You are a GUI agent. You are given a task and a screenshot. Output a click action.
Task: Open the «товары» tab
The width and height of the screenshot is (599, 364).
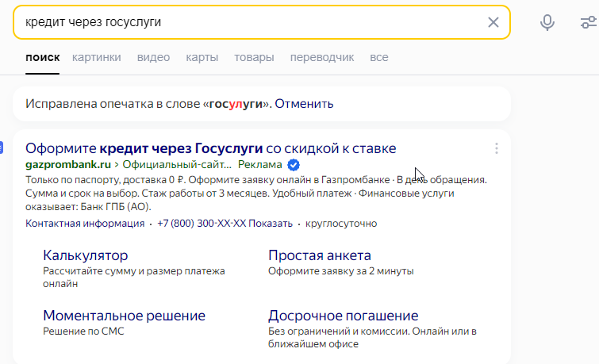tap(254, 58)
